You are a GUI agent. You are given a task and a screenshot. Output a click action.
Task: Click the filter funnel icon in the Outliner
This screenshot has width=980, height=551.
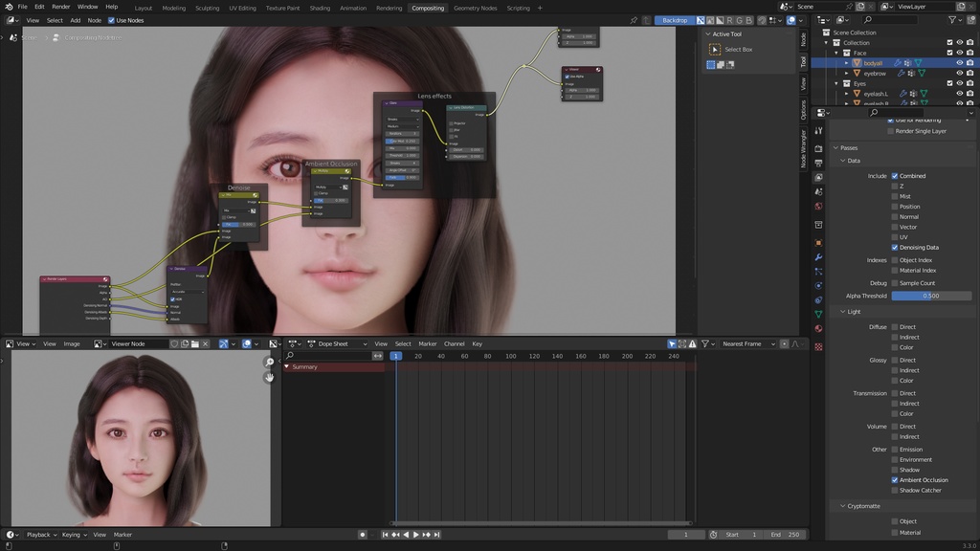pos(951,18)
